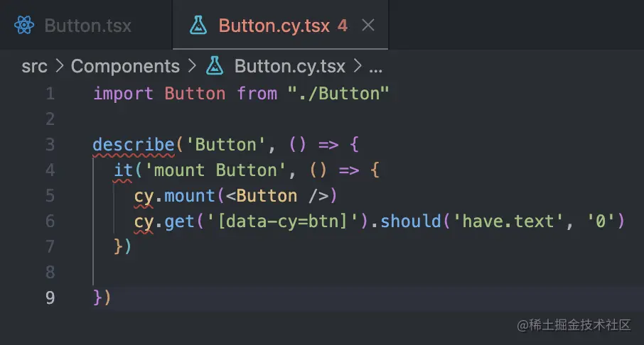Open the src breadcrumb folder
This screenshot has width=644, height=345.
(x=35, y=66)
